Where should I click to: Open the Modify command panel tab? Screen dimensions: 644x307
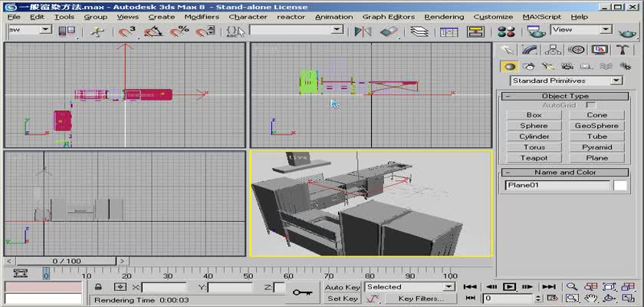[x=529, y=50]
